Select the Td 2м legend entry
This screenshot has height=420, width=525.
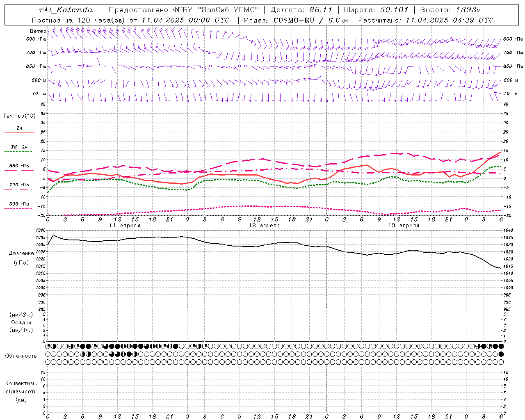(19, 147)
